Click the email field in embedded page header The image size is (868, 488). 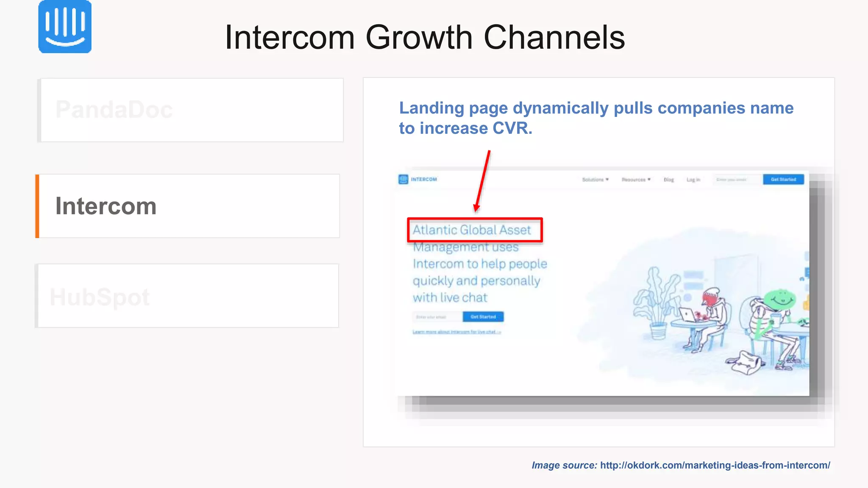(x=737, y=180)
